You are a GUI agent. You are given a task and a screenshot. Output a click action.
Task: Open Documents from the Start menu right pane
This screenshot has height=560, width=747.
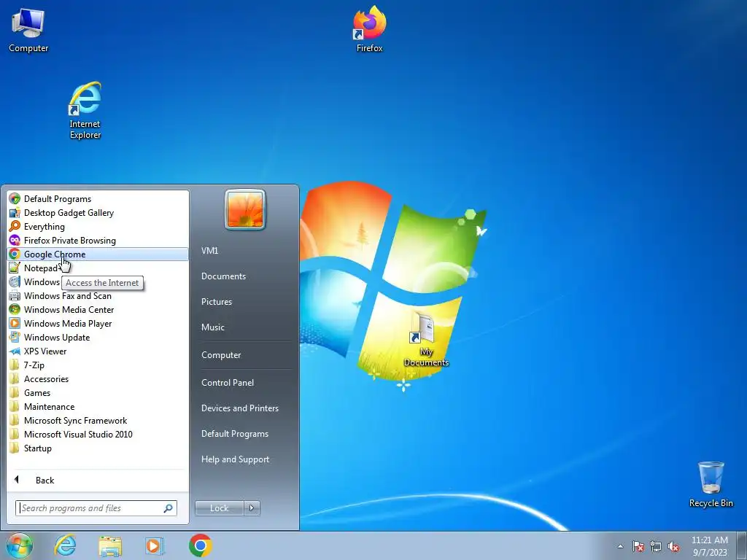pyautogui.click(x=244, y=276)
